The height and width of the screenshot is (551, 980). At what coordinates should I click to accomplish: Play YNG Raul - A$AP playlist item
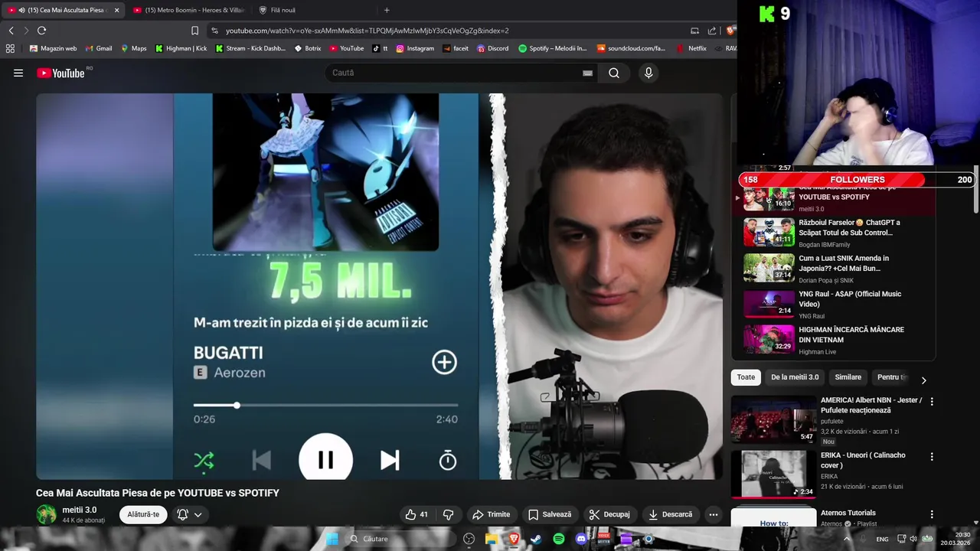[833, 304]
